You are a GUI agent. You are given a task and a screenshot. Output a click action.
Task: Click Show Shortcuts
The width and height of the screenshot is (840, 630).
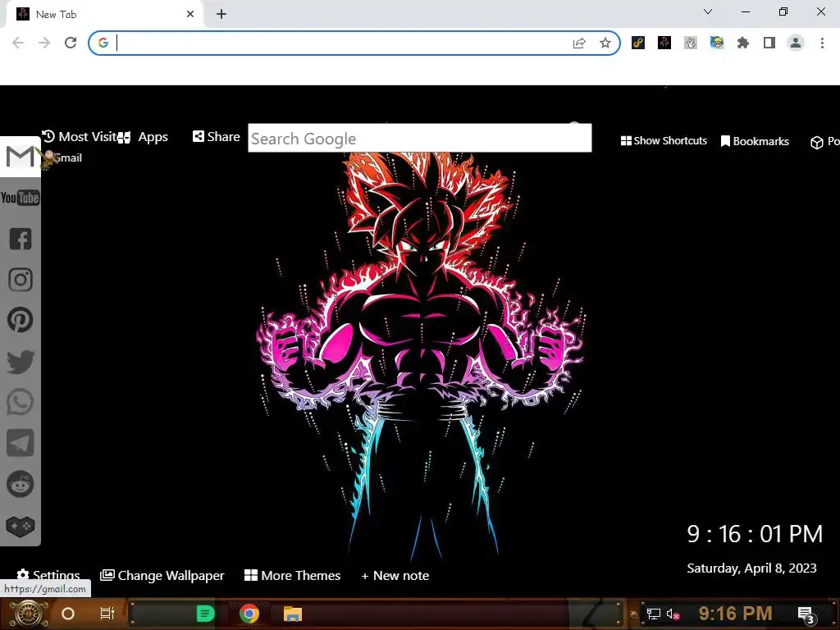tap(664, 141)
